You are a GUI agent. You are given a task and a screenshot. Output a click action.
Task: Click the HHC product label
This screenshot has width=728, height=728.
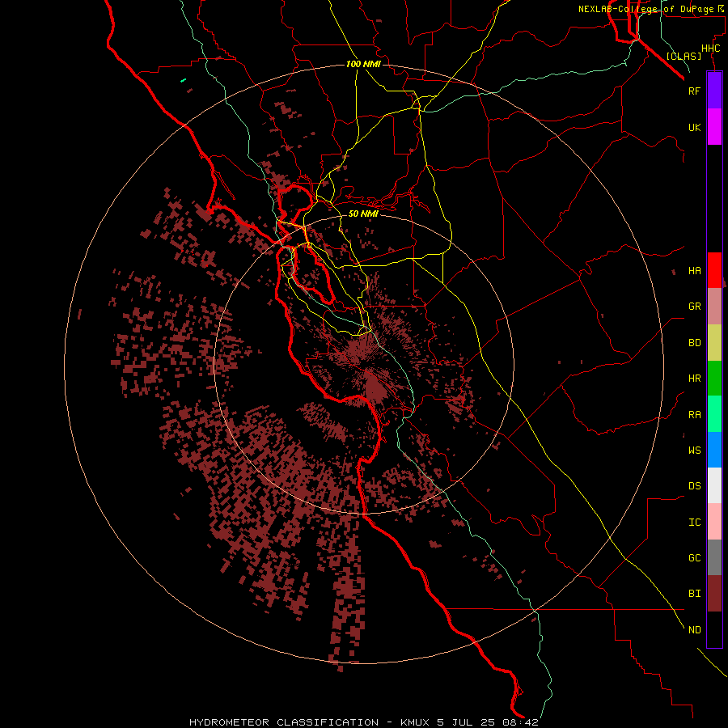click(x=710, y=49)
